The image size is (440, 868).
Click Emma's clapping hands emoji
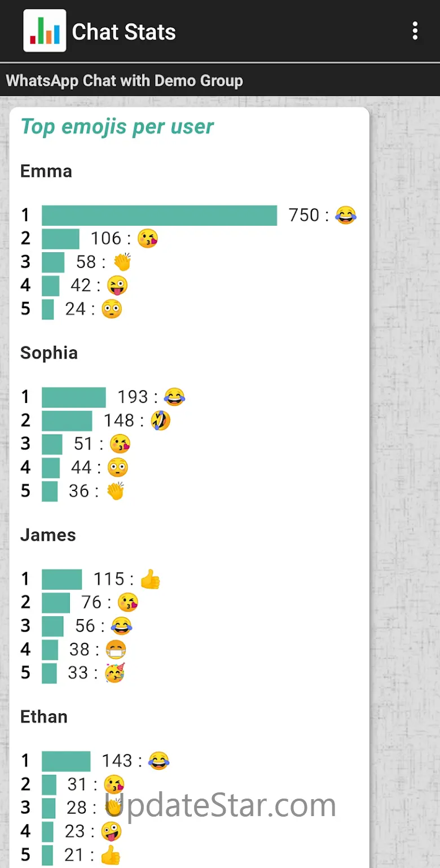[122, 262]
